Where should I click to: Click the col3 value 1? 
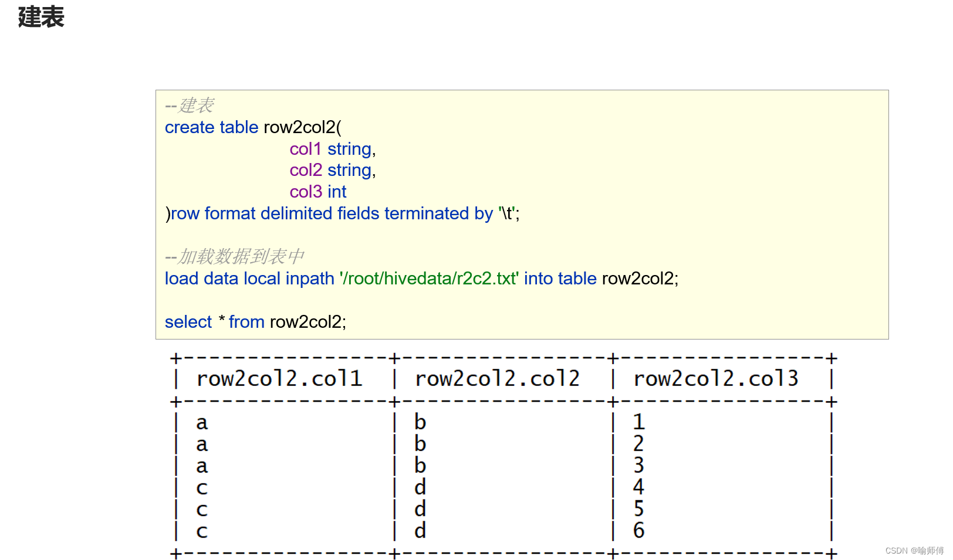coord(639,422)
